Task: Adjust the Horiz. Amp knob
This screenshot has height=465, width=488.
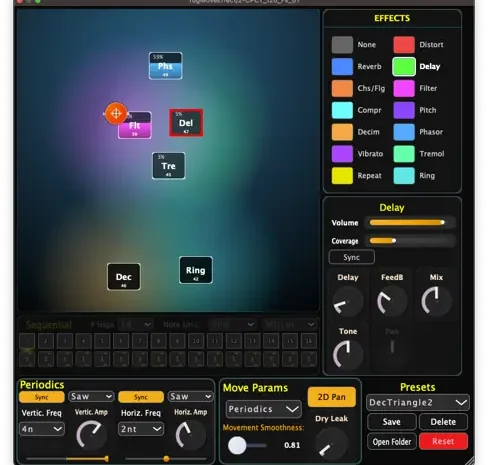Action: (x=190, y=435)
